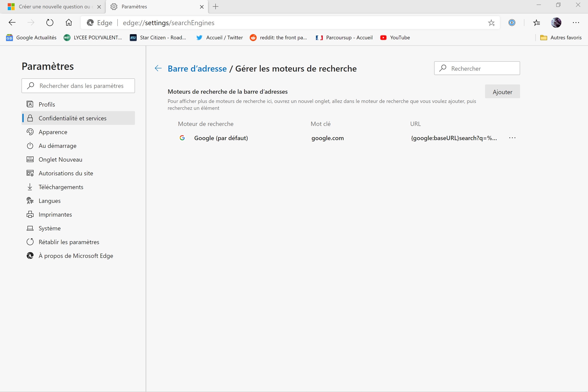Go back with the browser back arrow
Image resolution: width=588 pixels, height=392 pixels.
[12, 23]
